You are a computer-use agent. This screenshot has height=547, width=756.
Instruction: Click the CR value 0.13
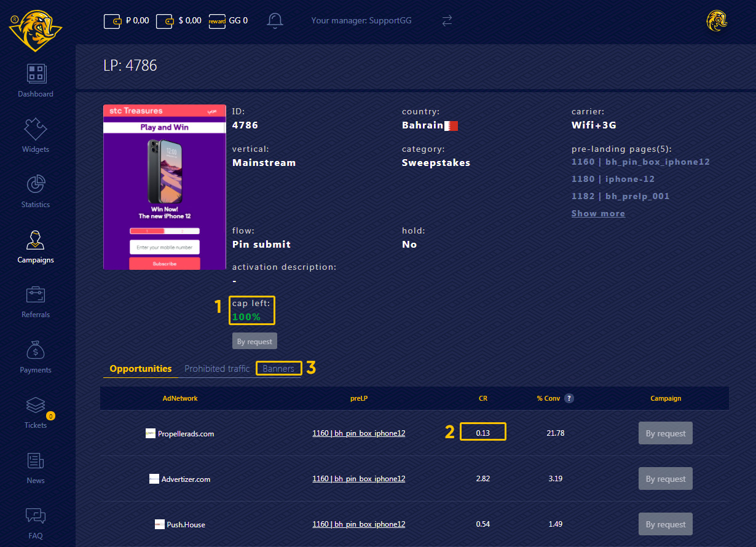(x=483, y=433)
